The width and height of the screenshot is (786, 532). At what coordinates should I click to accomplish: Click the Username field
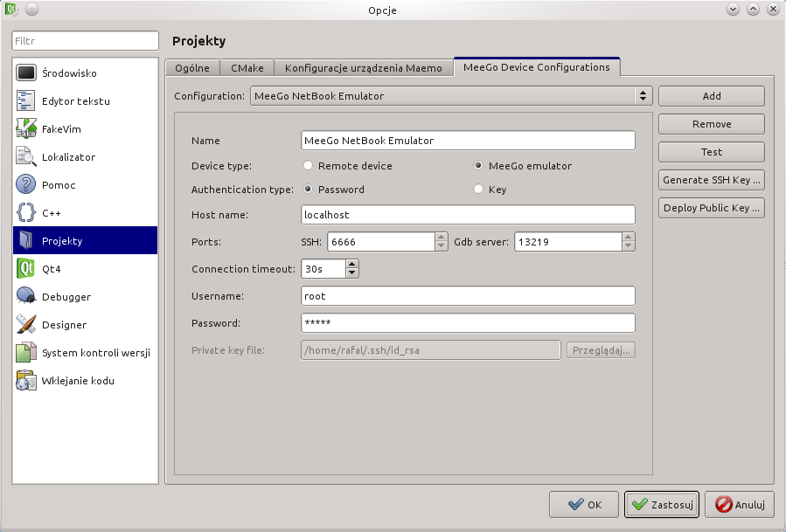(468, 296)
